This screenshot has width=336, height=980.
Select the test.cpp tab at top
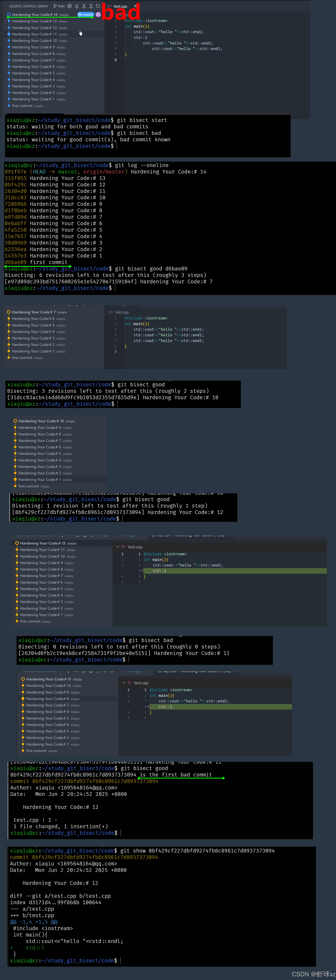tap(120, 6)
